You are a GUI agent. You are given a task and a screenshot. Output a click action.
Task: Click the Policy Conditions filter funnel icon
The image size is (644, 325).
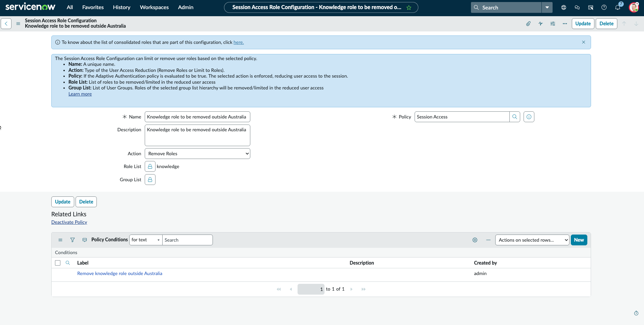point(73,240)
